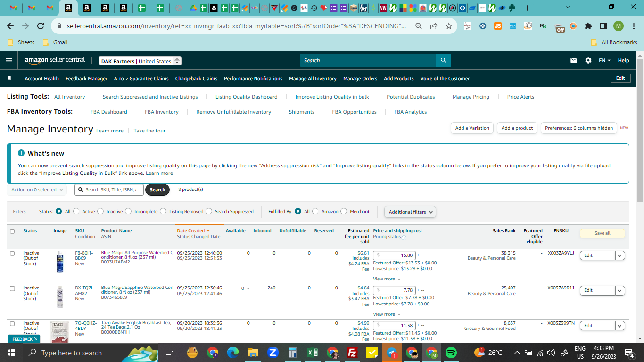The image size is (644, 362).
Task: Click the search magnifier button in header
Action: point(443,60)
